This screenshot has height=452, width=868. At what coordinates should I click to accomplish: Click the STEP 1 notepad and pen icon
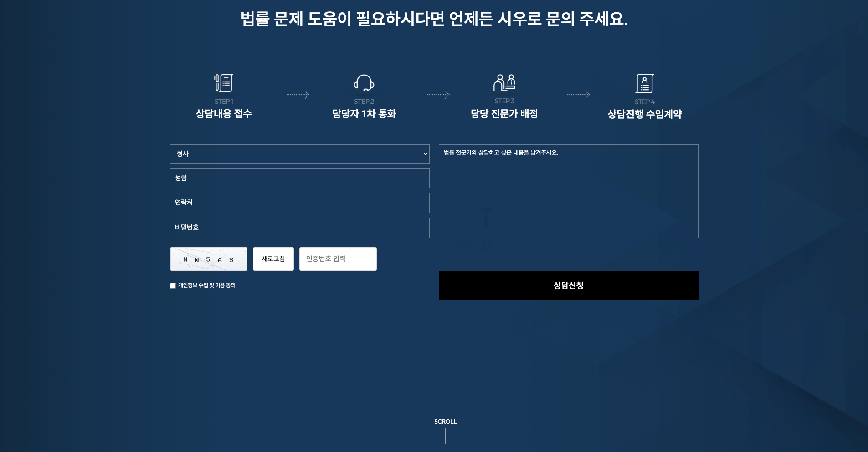224,83
